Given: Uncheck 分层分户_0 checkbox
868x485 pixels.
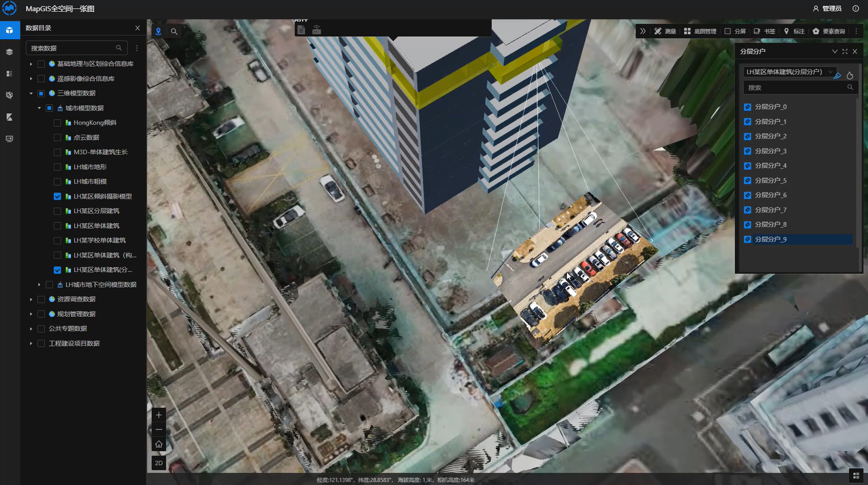Looking at the screenshot, I should click(x=748, y=107).
